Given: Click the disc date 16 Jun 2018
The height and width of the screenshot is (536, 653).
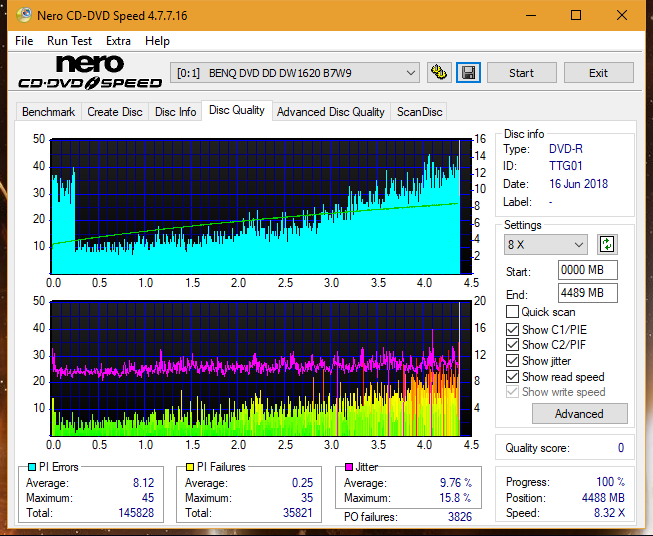Looking at the screenshot, I should [578, 184].
